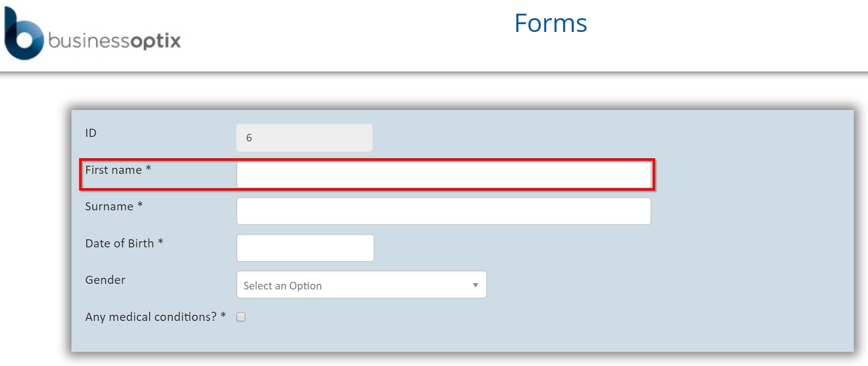Click the Date of Birth input field
868x366 pixels.
[305, 248]
